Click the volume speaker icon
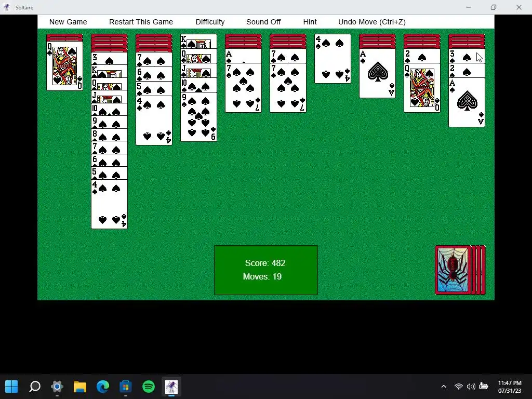Screen dimensions: 532x399 pos(471,387)
